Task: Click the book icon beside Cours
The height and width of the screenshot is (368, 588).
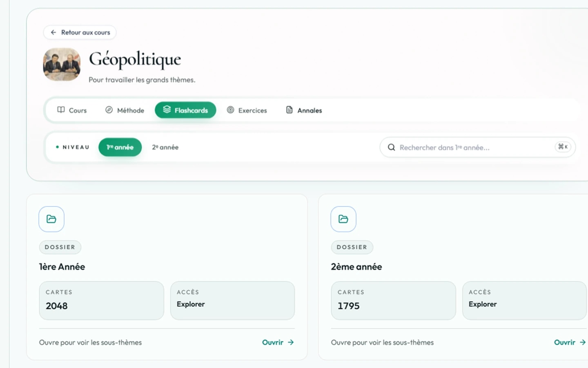Action: (61, 110)
